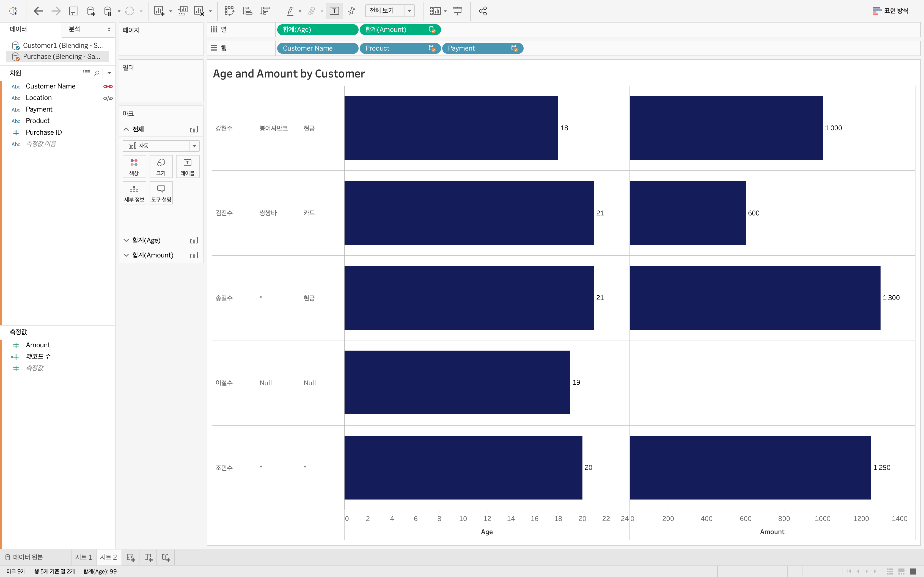Screen dimensions: 924x577
Task: Click the Share workbook icon
Action: (x=483, y=11)
